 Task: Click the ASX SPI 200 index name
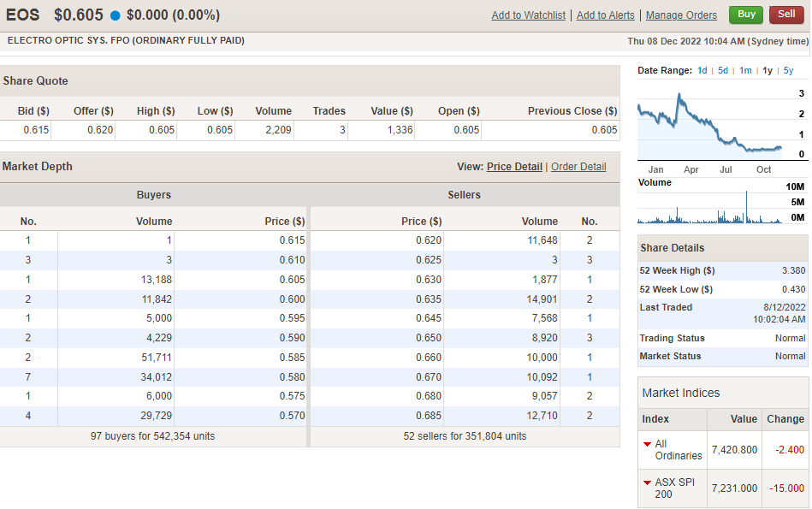tap(675, 488)
